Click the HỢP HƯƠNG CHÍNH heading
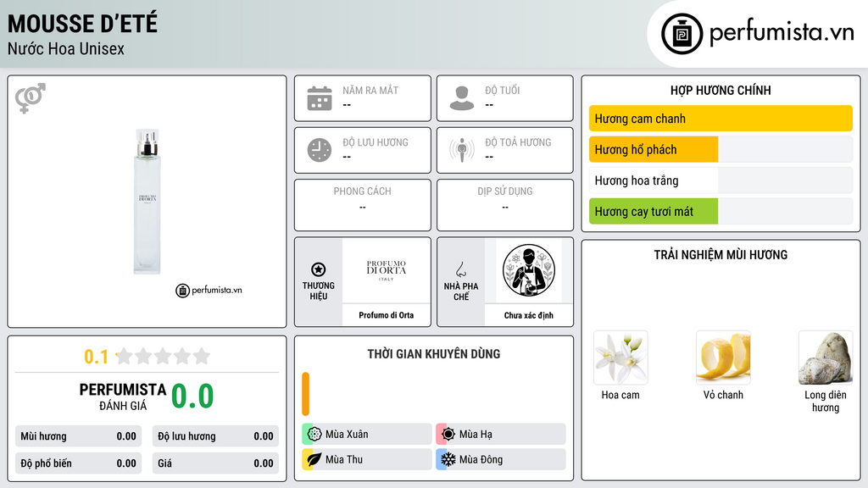The width and height of the screenshot is (868, 488). point(721,90)
